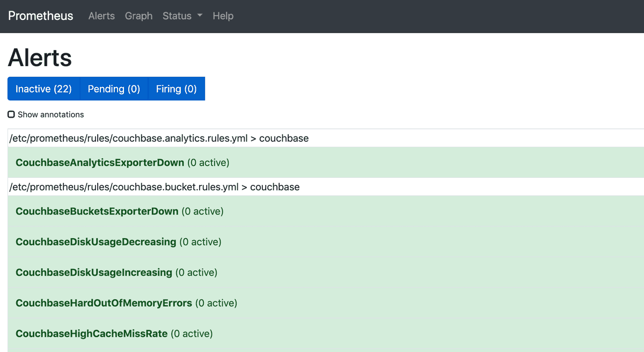Toggle the Show annotations checkbox
The image size is (644, 352).
pyautogui.click(x=11, y=114)
